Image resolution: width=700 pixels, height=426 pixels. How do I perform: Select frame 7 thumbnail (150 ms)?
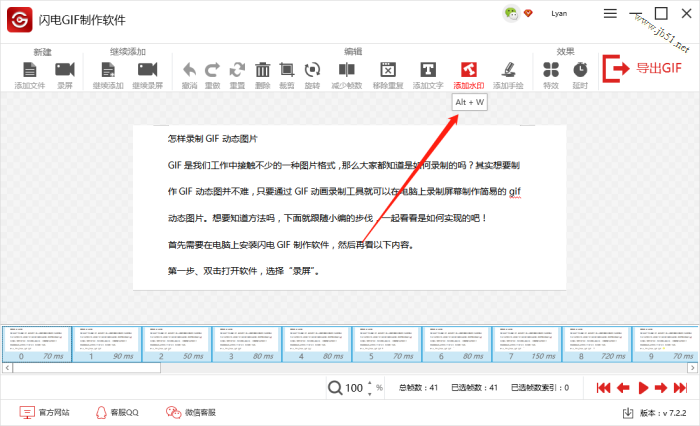[527, 344]
